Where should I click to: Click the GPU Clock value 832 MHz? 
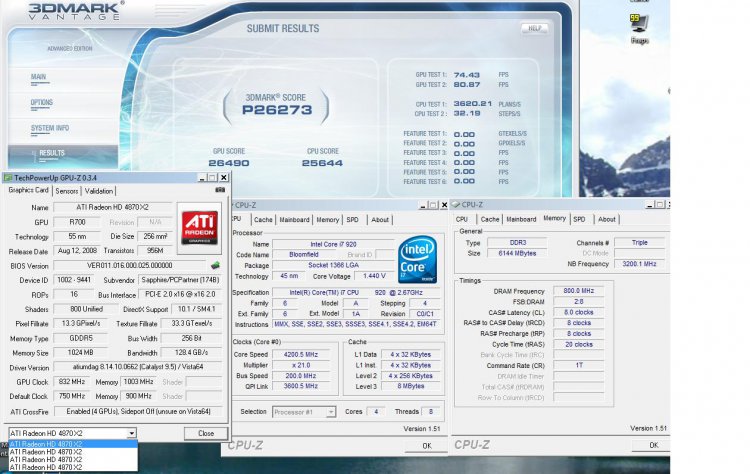[72, 382]
